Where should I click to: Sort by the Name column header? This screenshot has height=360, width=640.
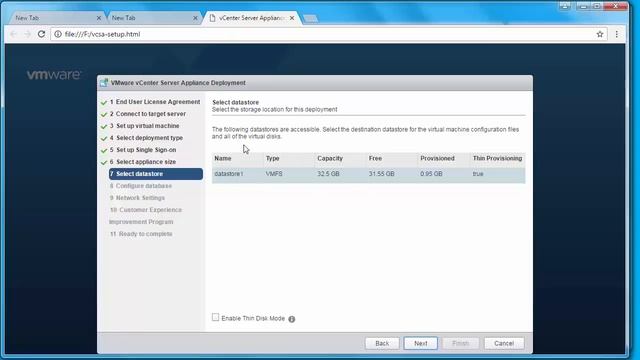pos(238,158)
